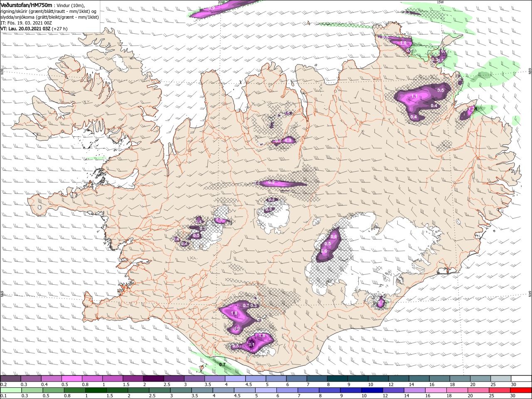Pick the white 30 swatch ending the top row
The image size is (532, 399).
click(521, 379)
